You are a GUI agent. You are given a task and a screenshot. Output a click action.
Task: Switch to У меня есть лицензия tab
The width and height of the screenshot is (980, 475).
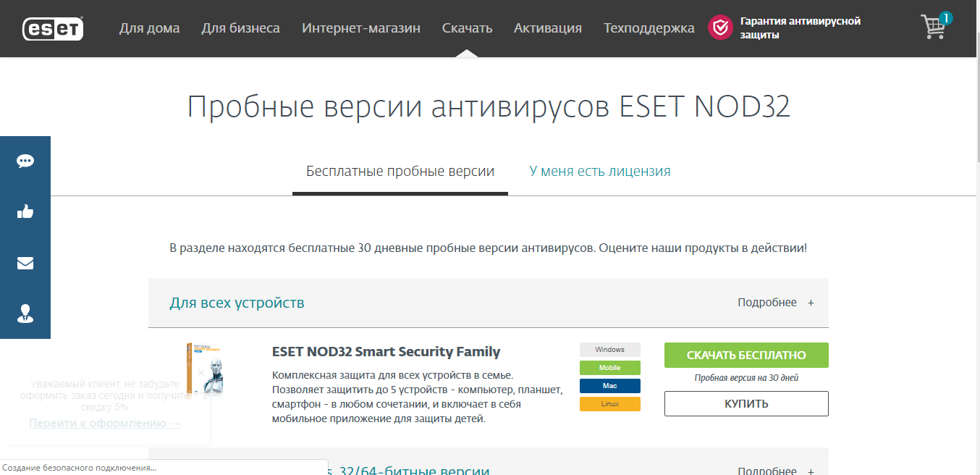click(x=600, y=172)
